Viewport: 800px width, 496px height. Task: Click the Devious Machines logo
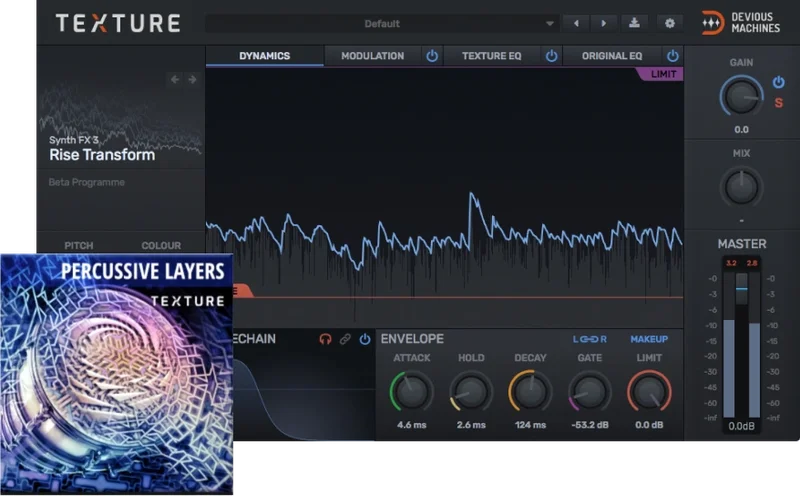(741, 23)
